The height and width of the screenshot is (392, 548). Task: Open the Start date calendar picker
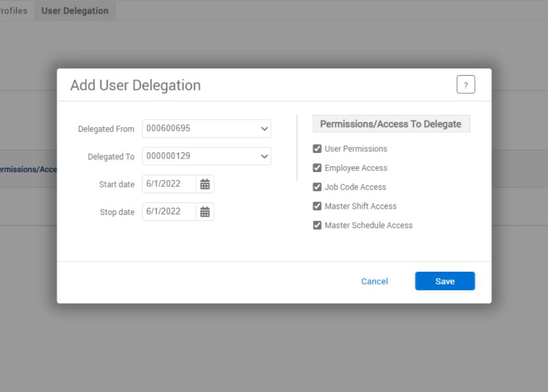pos(205,184)
